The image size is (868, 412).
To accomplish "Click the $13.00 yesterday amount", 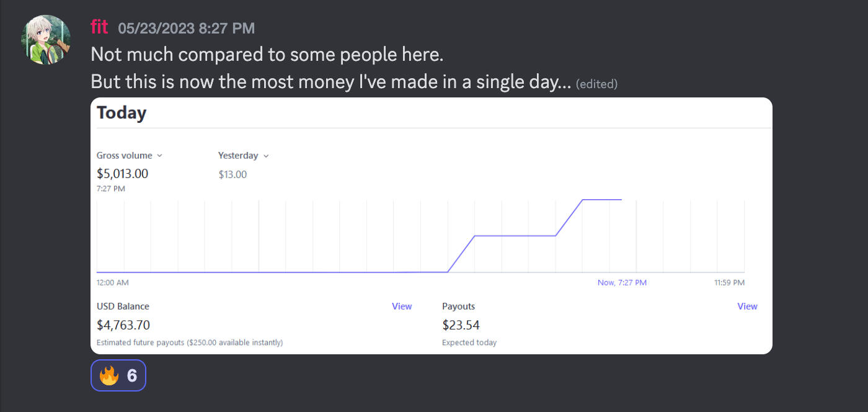I will [232, 174].
